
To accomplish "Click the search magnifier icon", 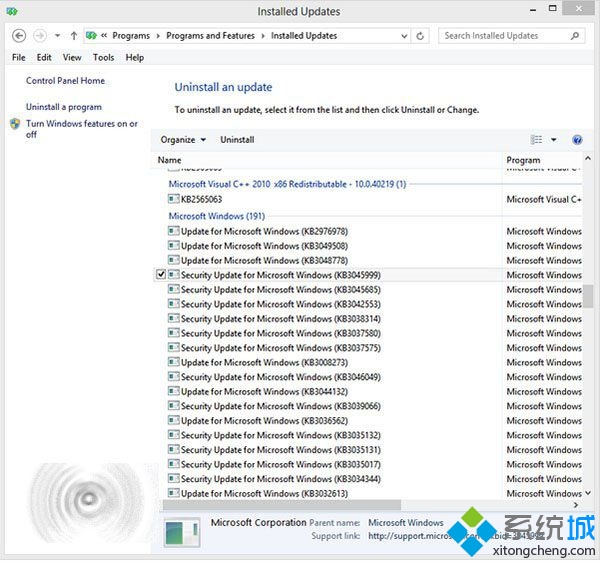I will pos(575,35).
